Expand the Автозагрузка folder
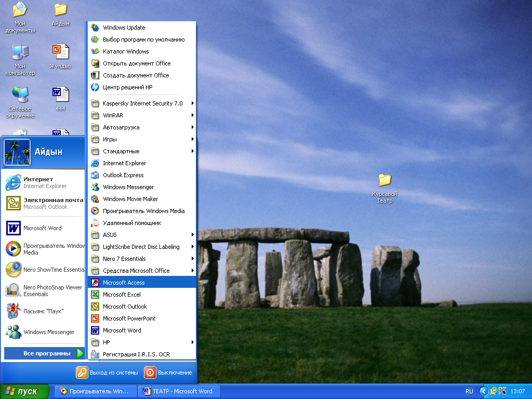The width and height of the screenshot is (532, 399). pos(142,127)
